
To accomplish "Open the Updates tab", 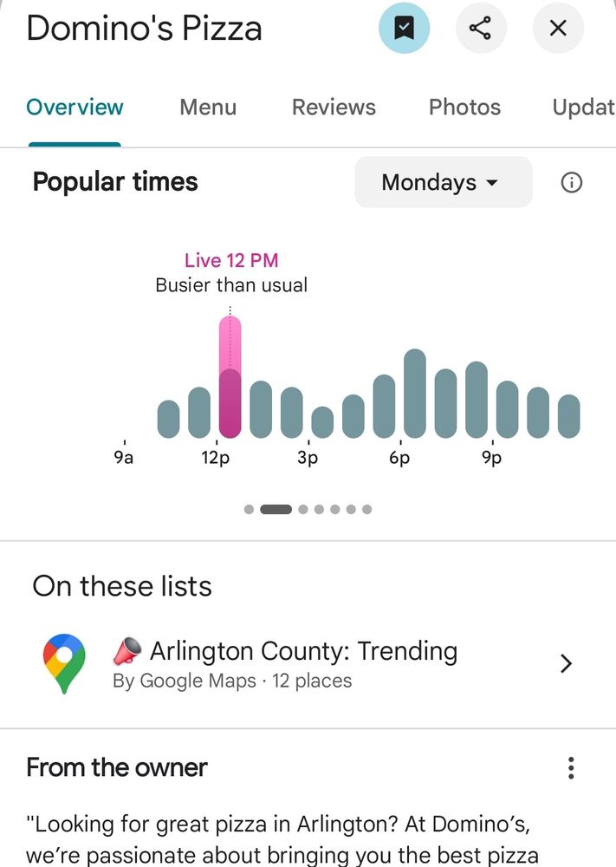I will click(583, 108).
